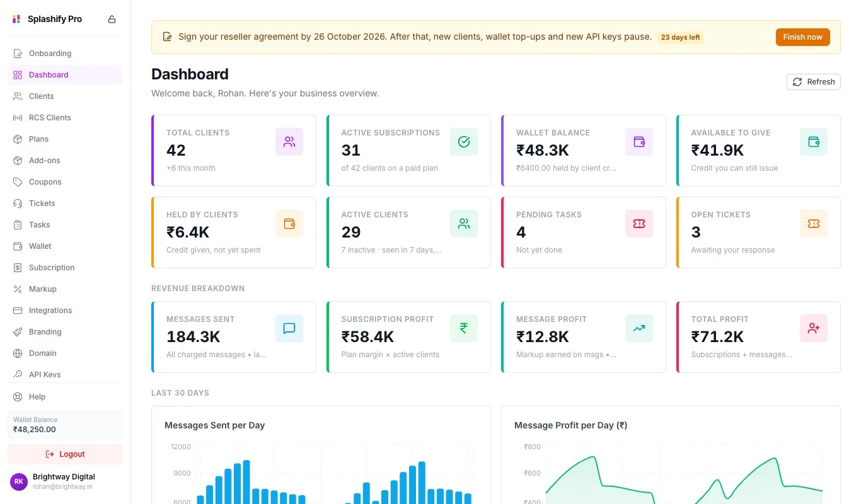Open Help in the sidebar
Image resolution: width=861 pixels, height=504 pixels.
coord(65,397)
